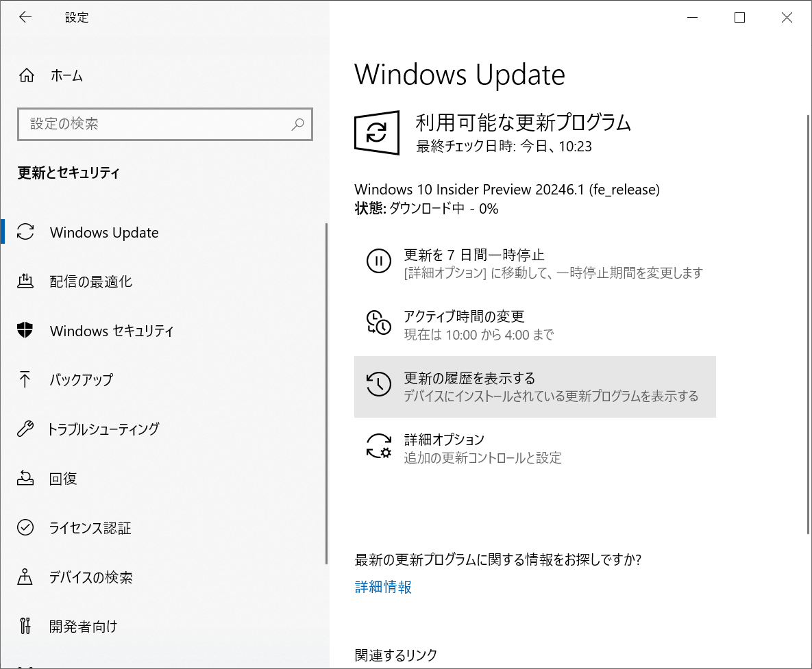Click the Windows Update sync icon in sidebar
This screenshot has width=812, height=669.
25,232
